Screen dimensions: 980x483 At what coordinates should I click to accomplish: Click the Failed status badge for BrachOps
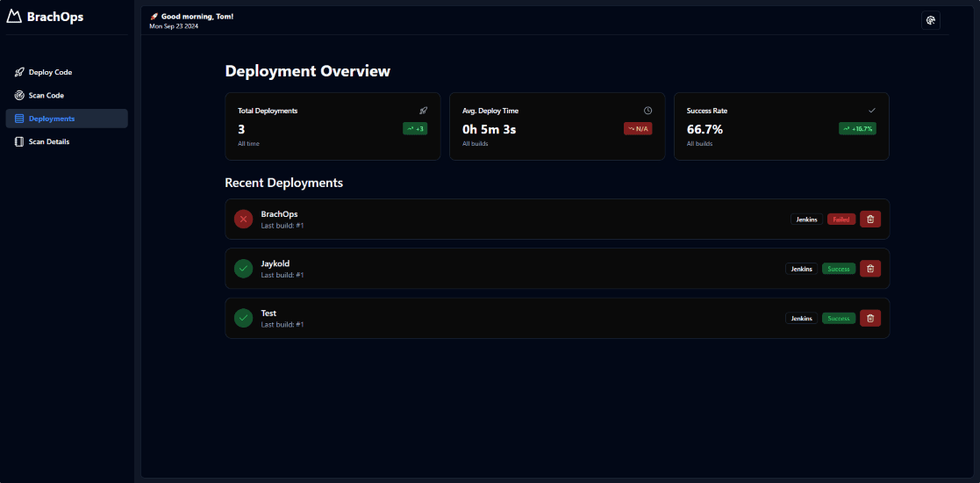click(x=841, y=219)
